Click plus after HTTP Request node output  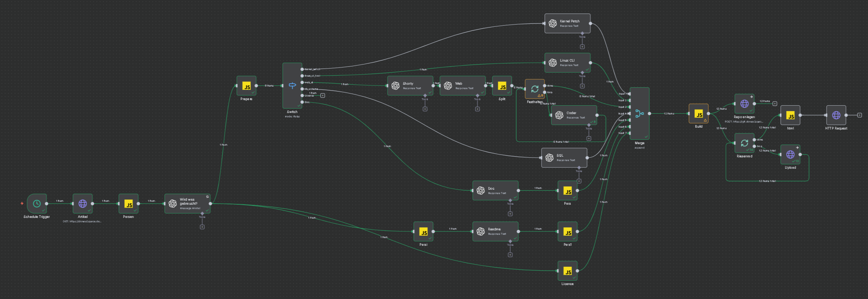point(860,115)
